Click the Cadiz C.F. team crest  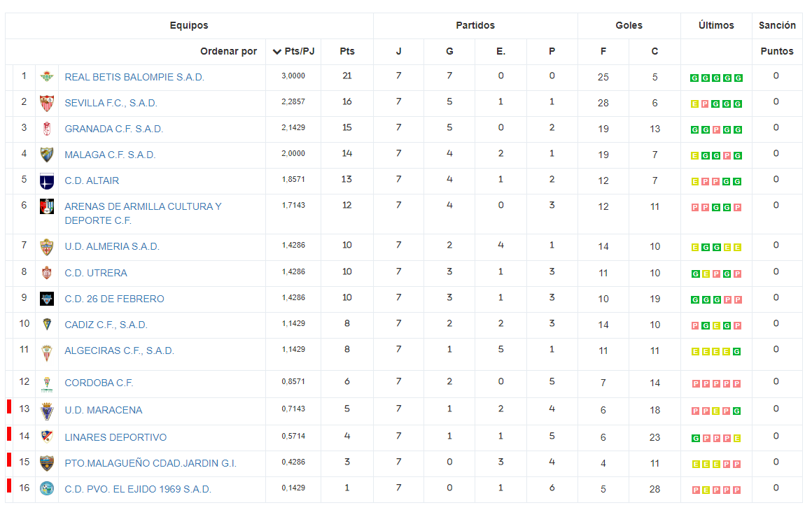coord(47,325)
